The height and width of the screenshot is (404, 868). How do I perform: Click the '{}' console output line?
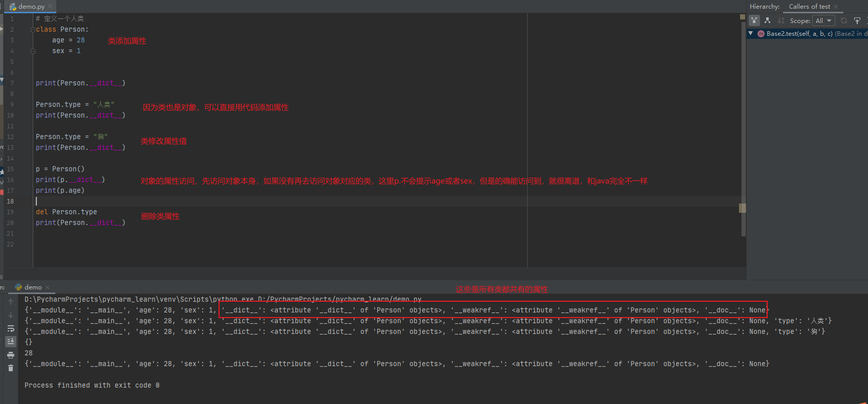[29, 342]
